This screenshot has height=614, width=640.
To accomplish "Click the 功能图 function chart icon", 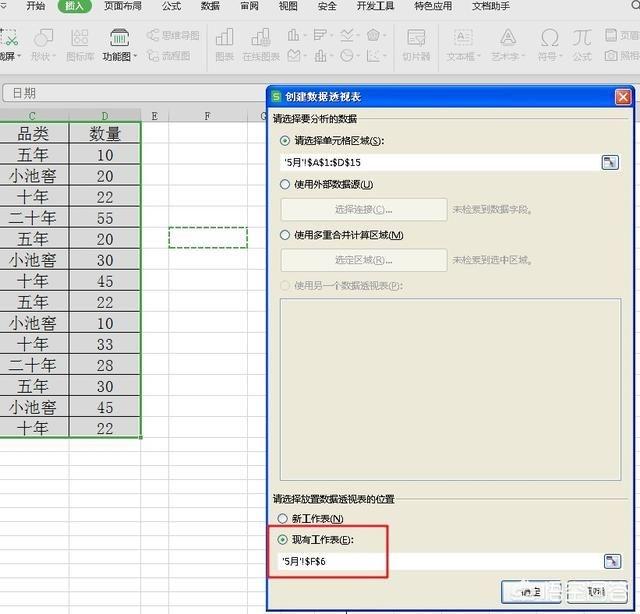I will 119,38.
